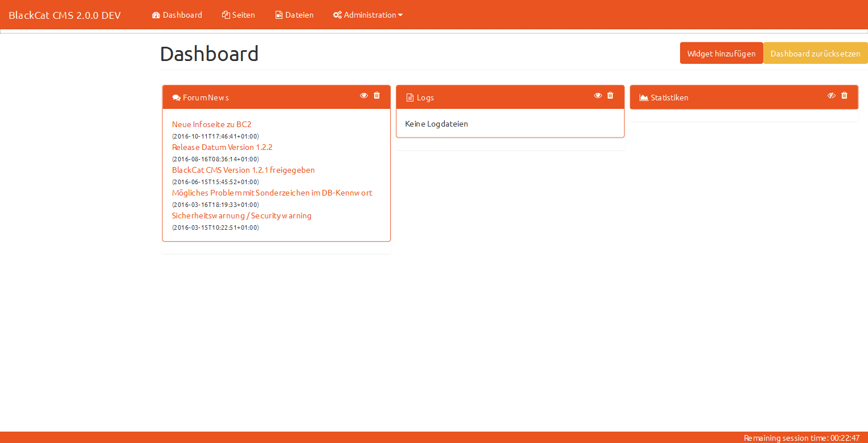Open the Dashboard nav item
868x443 pixels.
(177, 15)
